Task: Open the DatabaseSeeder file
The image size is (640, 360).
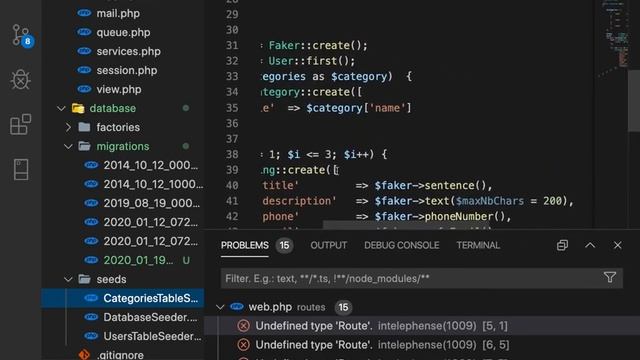Action: pyautogui.click(x=150, y=317)
